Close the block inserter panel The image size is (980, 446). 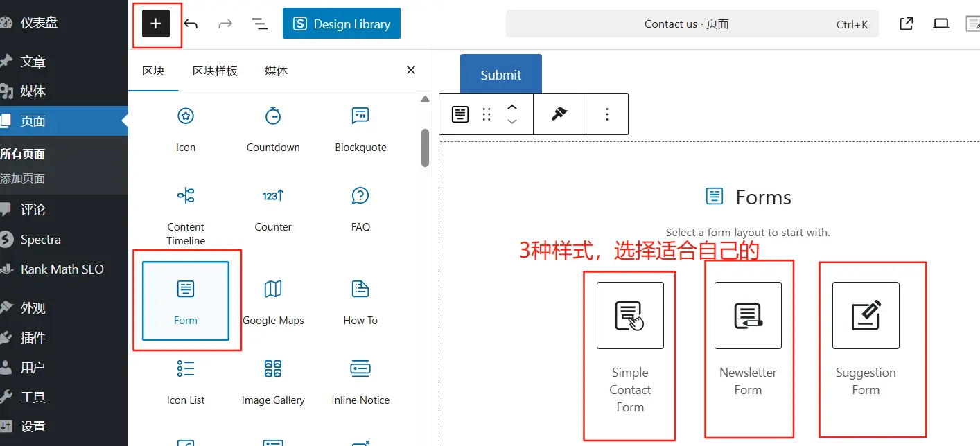(411, 70)
